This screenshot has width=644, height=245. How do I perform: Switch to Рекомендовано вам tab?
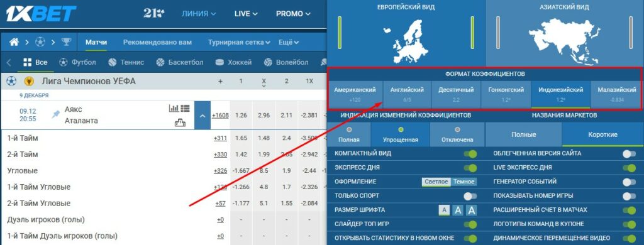157,42
